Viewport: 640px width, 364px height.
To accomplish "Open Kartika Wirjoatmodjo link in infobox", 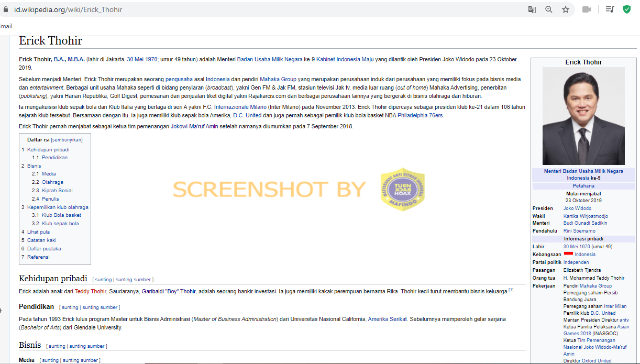I will [586, 216].
